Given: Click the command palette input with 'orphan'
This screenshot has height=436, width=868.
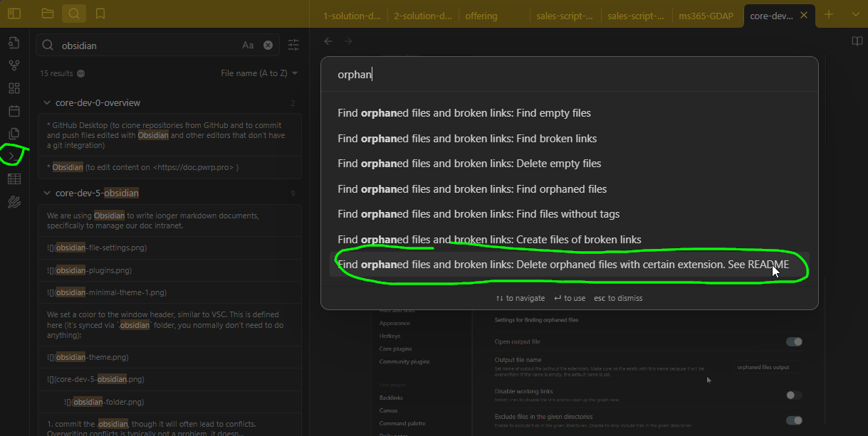Looking at the screenshot, I should coord(569,74).
